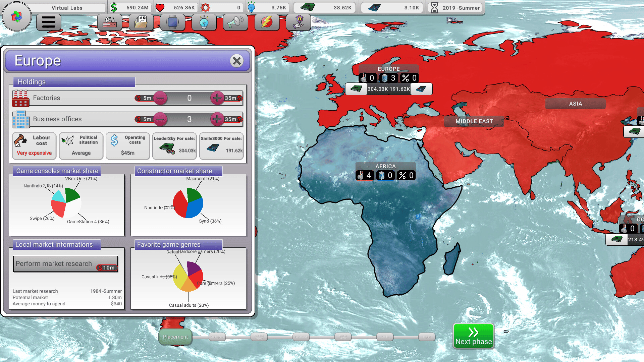Click the green Next phase button
Viewport: 644px width, 362px height.
(473, 336)
